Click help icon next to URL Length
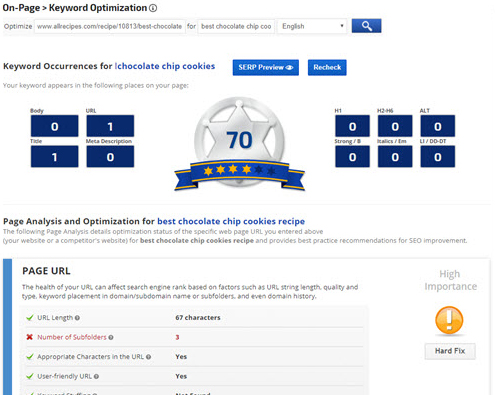495x395 pixels. point(77,318)
